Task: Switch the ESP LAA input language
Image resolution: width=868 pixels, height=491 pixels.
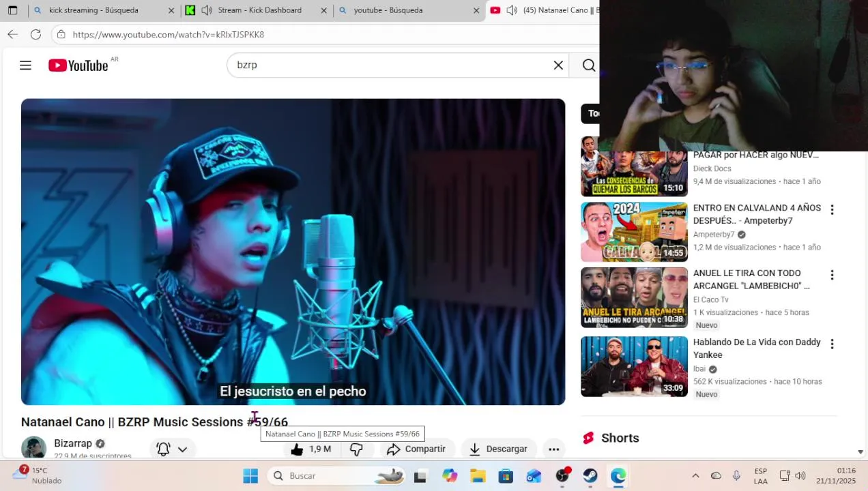Action: [x=760, y=476]
